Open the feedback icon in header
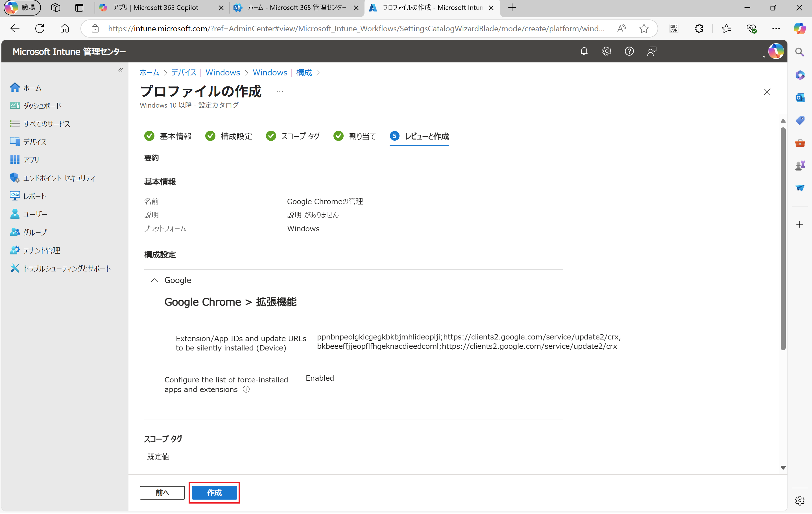Image resolution: width=812 pixels, height=514 pixels. click(651, 51)
